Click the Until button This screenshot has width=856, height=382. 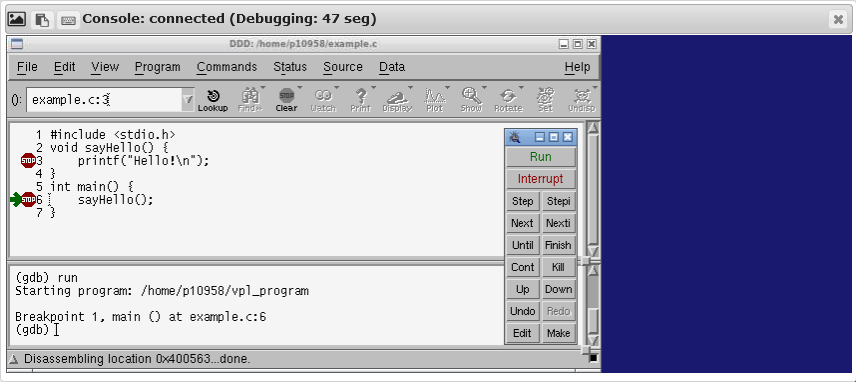click(x=522, y=245)
